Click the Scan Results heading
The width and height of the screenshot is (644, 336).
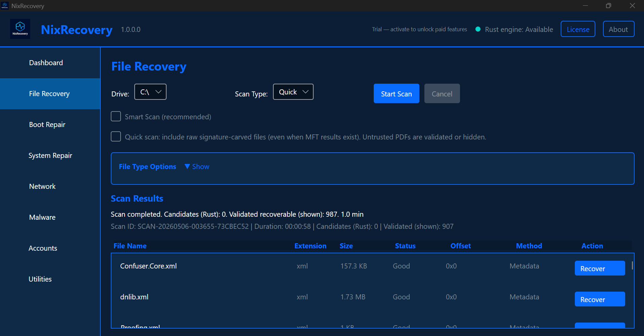(137, 199)
